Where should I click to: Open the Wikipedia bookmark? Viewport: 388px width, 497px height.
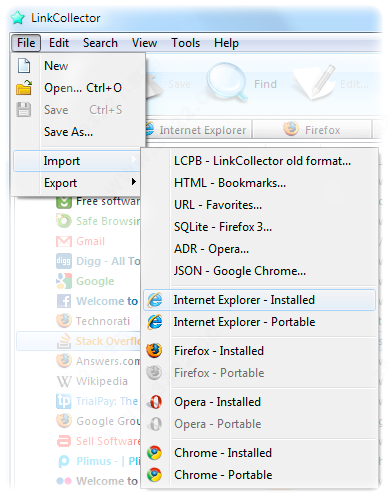102,381
